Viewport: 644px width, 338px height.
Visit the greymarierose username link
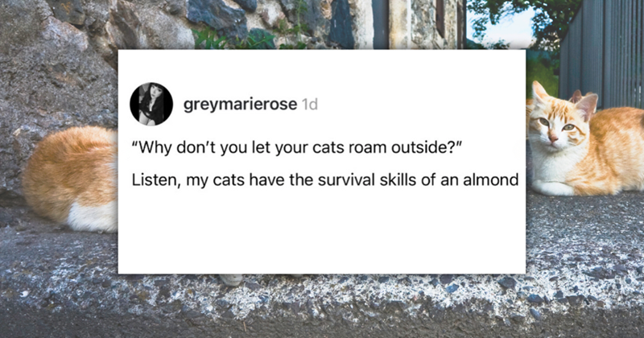pos(240,105)
